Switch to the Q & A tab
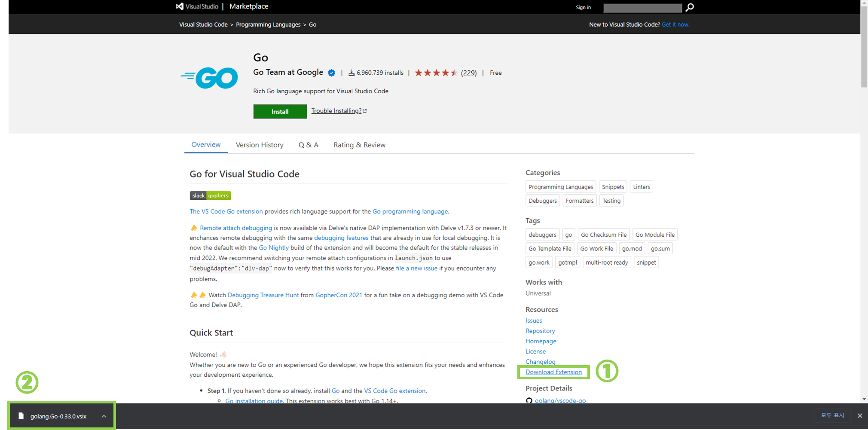Viewport: 868px width, 430px height. point(309,145)
